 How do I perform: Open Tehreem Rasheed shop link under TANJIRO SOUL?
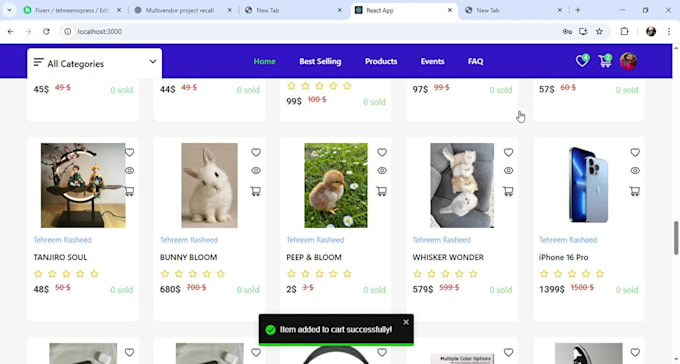pyautogui.click(x=62, y=240)
